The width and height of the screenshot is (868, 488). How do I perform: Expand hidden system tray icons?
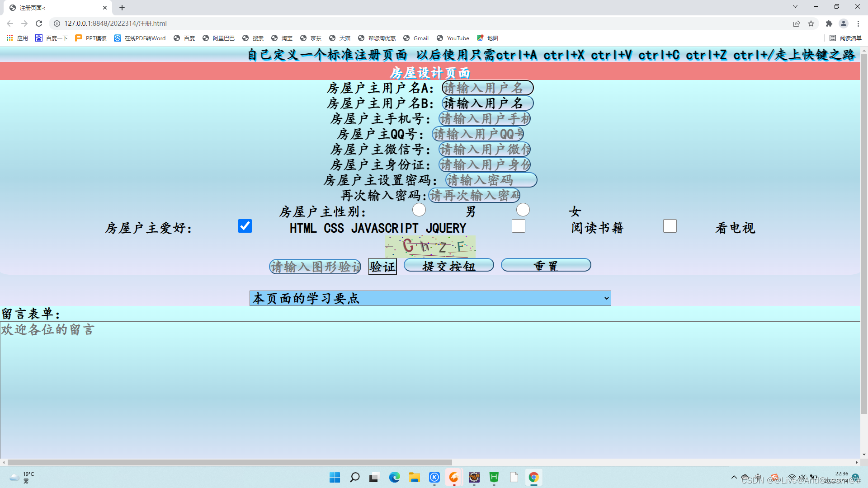pos(735,477)
